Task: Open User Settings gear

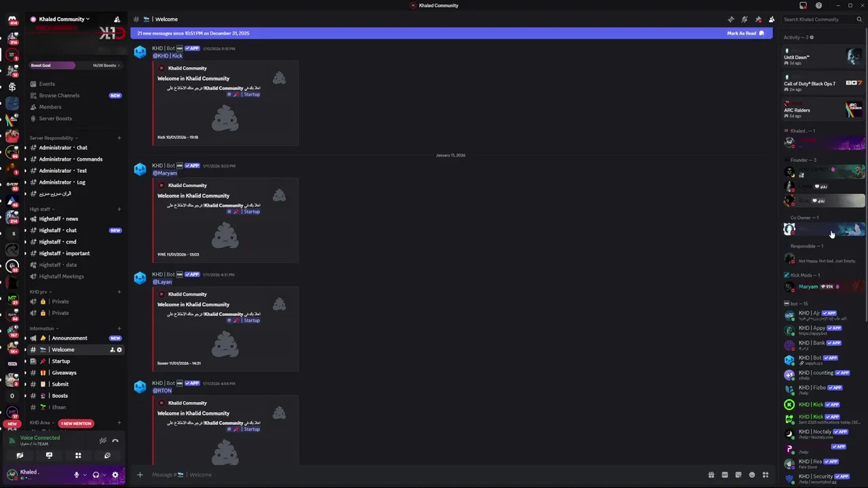Action: [x=115, y=475]
